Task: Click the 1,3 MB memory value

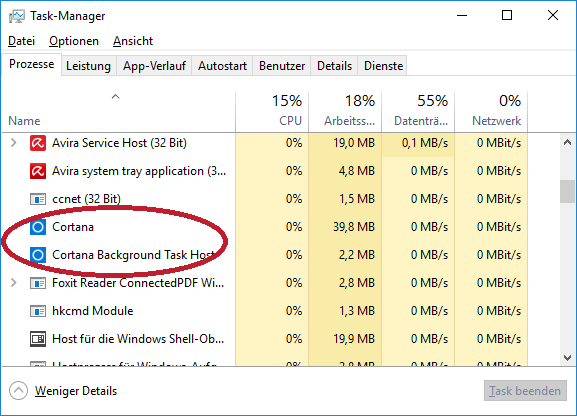Action: click(x=357, y=311)
